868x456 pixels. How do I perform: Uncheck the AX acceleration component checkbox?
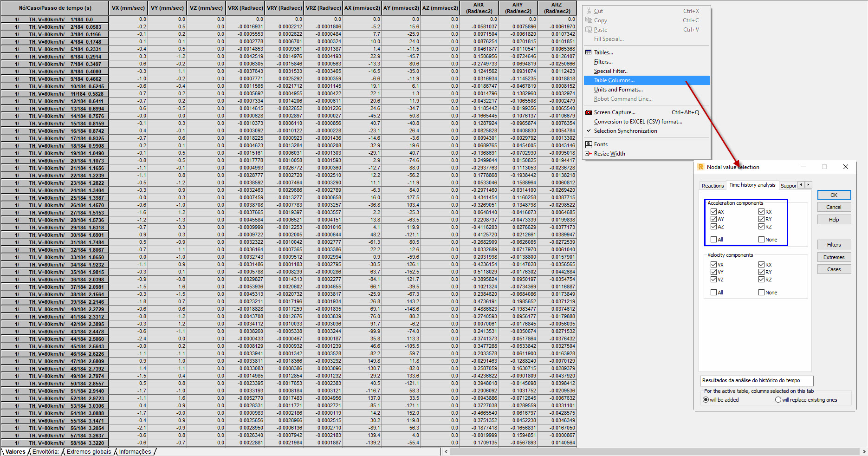coord(713,211)
